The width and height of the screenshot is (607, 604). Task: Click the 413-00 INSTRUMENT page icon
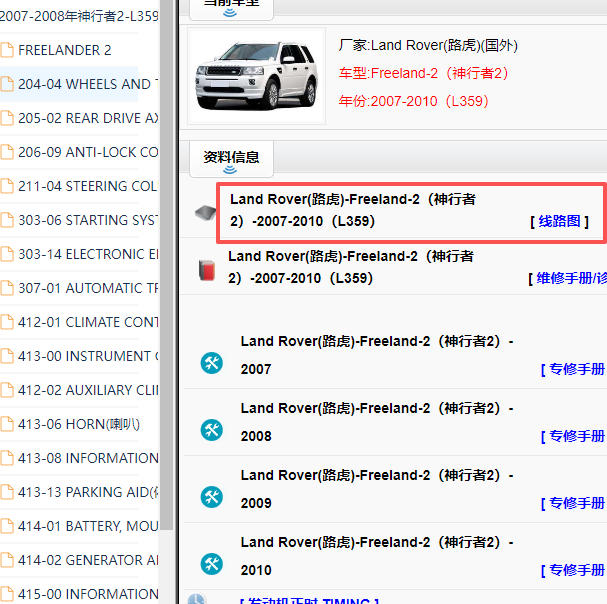6,356
